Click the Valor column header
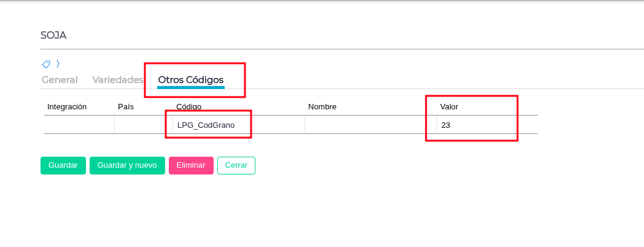The image size is (644, 247). pos(449,107)
